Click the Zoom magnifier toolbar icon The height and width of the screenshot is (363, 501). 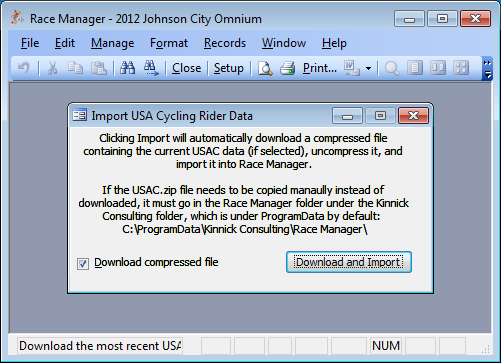(392, 68)
